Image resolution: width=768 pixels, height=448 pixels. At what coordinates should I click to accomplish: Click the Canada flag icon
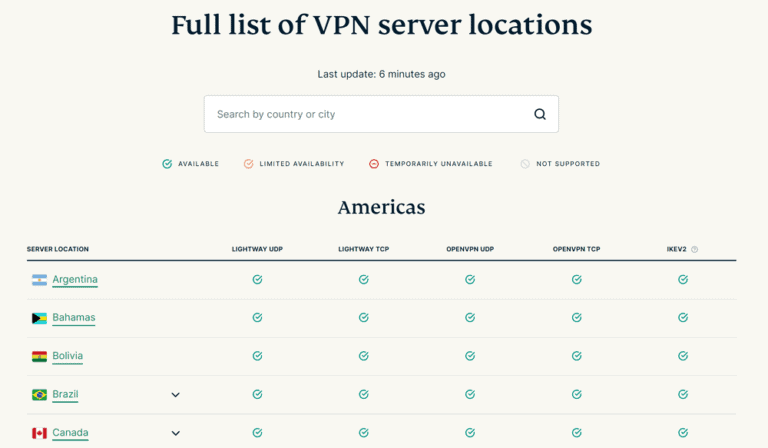point(40,433)
